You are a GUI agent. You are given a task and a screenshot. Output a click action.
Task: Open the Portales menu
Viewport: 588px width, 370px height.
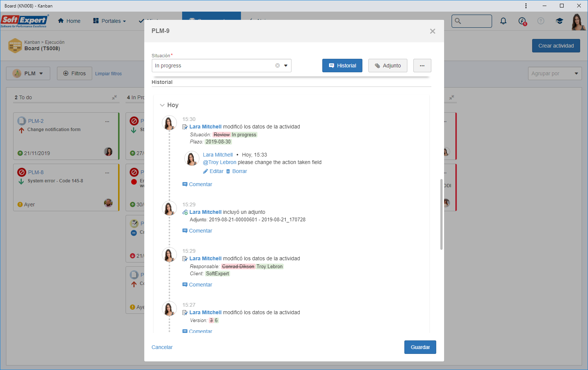pos(109,21)
